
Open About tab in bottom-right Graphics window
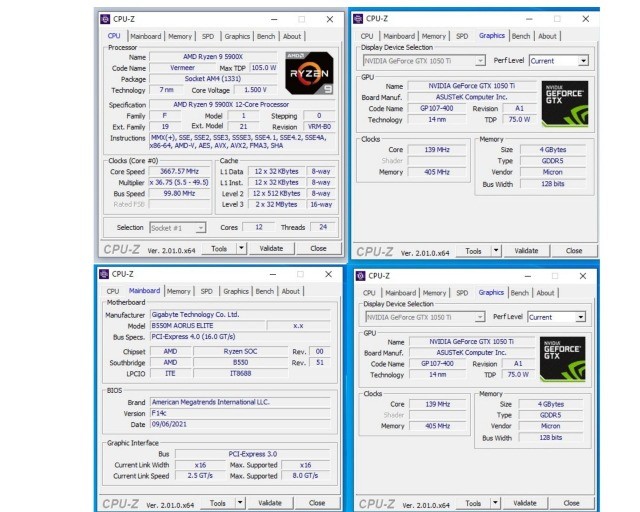coord(545,293)
